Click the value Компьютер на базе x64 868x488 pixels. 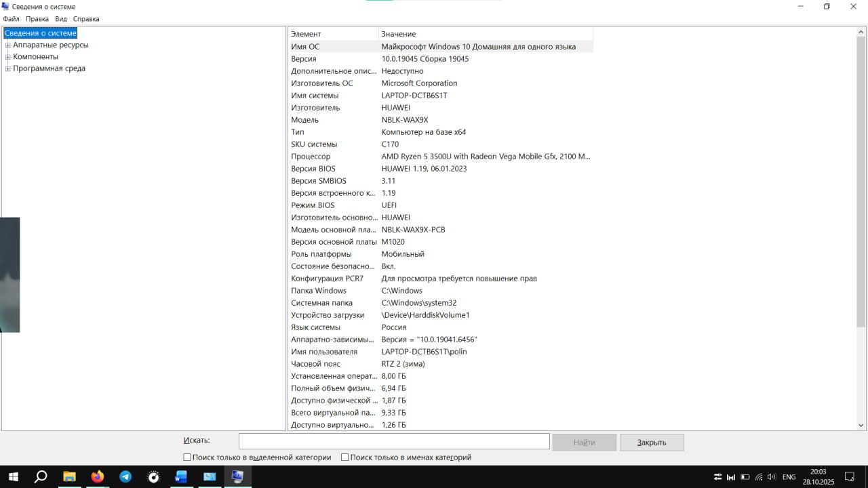(x=424, y=132)
